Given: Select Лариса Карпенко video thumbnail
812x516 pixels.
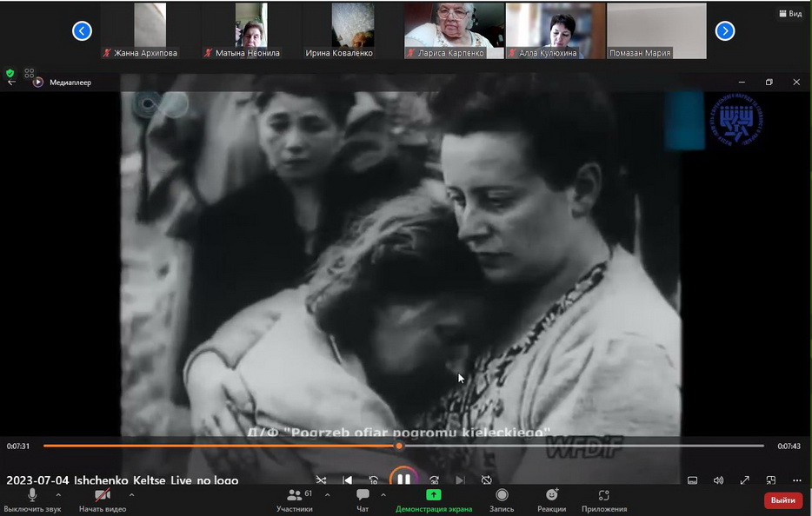Looking at the screenshot, I should (454, 30).
